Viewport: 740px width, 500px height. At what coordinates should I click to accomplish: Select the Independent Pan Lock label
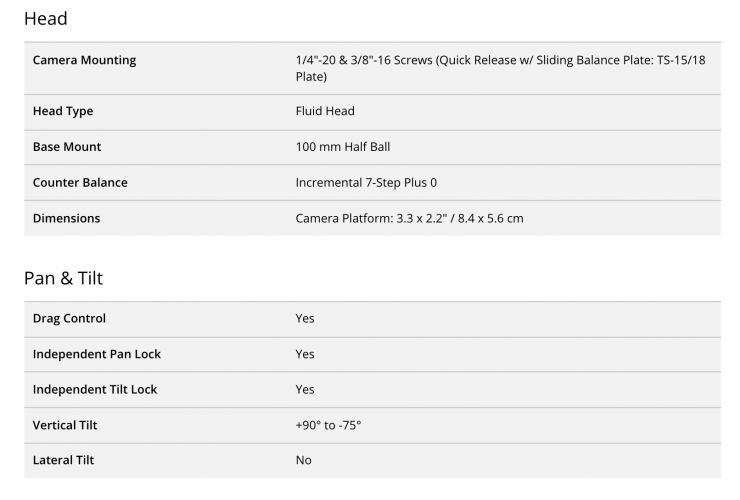pyautogui.click(x=97, y=354)
